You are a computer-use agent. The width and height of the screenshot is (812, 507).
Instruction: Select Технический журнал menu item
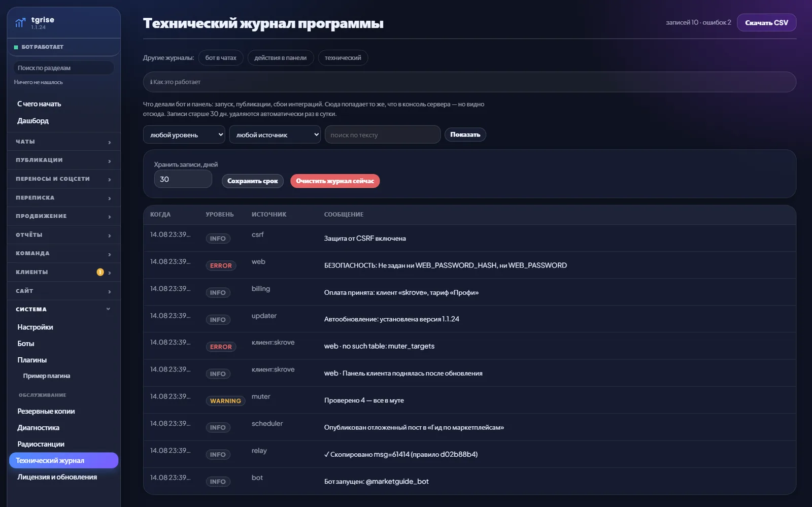tap(63, 460)
